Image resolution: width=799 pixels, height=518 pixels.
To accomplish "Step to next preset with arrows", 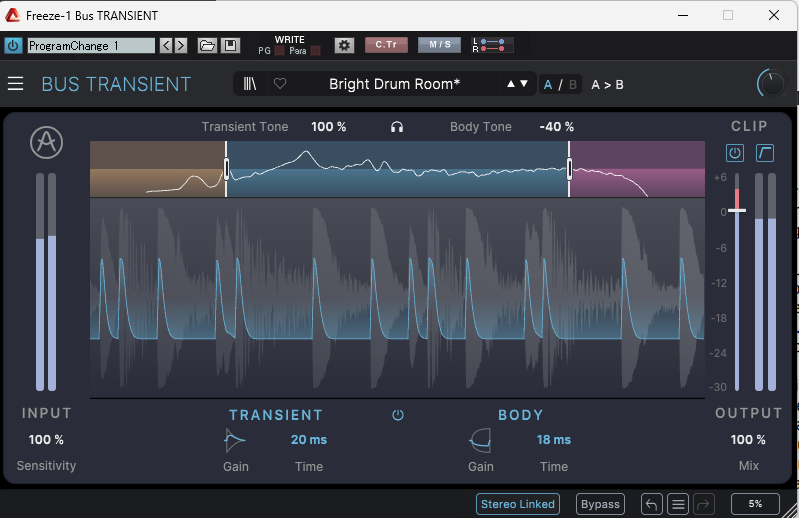I will [524, 84].
